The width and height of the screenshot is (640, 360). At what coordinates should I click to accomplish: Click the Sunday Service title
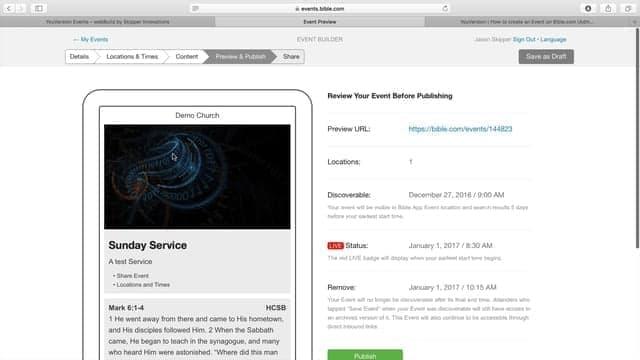pyautogui.click(x=148, y=245)
